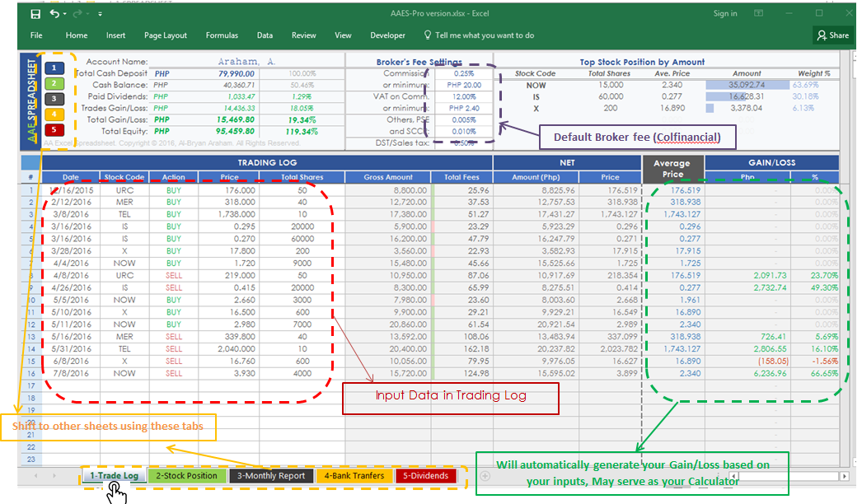Open the Customize Quick Access Toolbar dropdown

pos(100,14)
